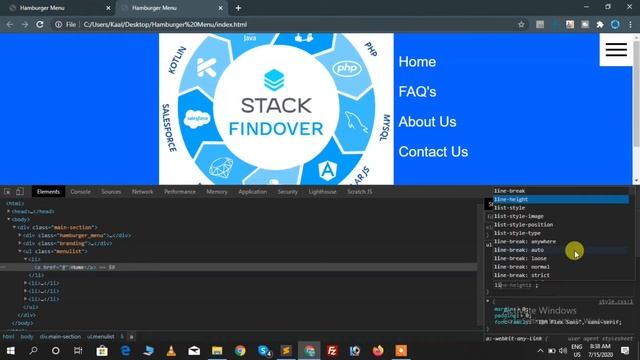Go back in browser history
The image size is (640, 360).
[10, 24]
